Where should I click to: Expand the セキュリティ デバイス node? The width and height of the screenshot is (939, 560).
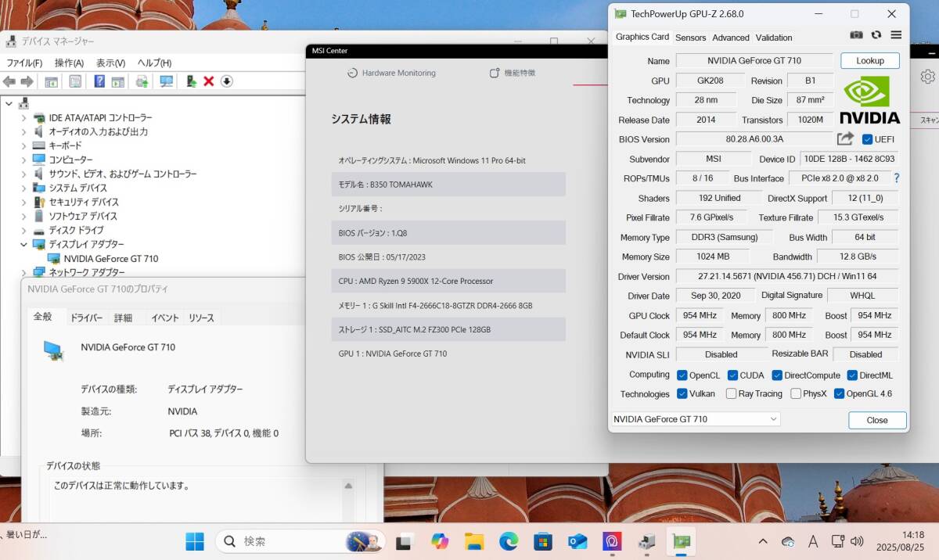coord(24,202)
